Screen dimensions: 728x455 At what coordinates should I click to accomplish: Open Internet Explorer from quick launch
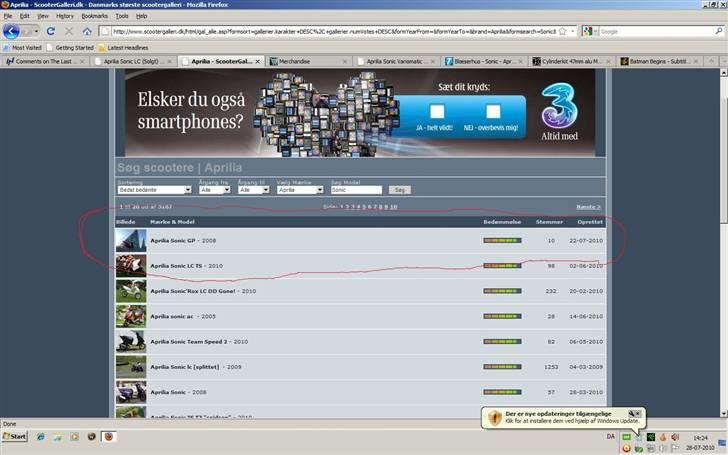coord(39,437)
